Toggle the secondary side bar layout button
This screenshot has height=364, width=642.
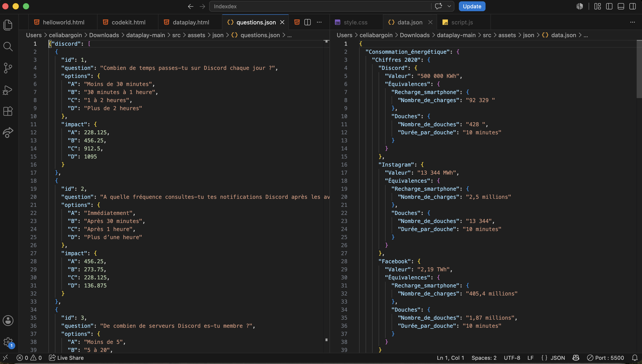[x=633, y=6]
